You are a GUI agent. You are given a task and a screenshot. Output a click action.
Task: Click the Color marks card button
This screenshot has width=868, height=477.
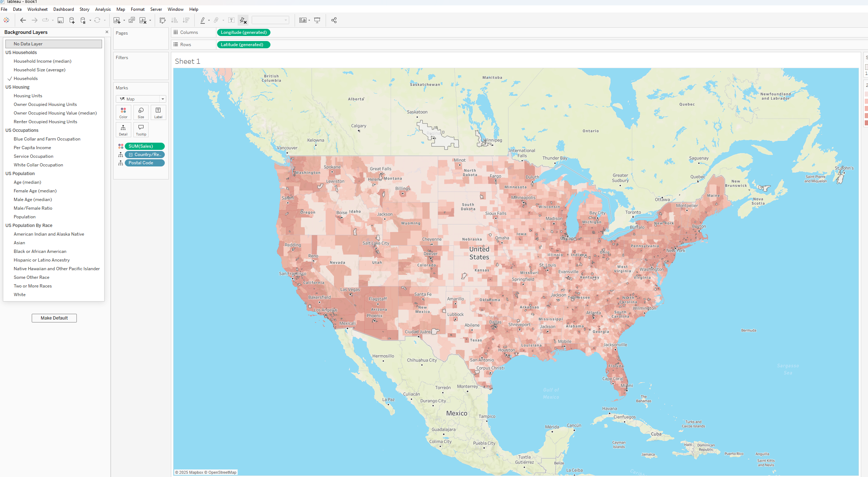(x=123, y=112)
